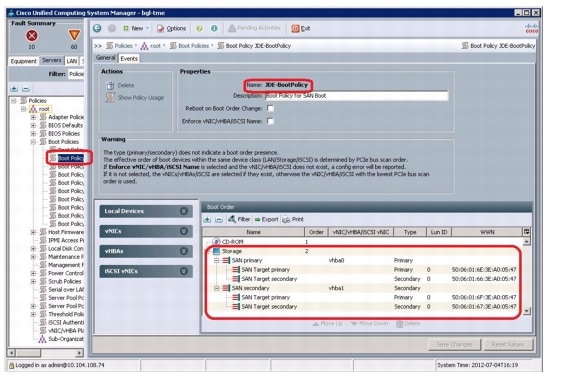
Task: Click Move Down button
Action: (369, 323)
